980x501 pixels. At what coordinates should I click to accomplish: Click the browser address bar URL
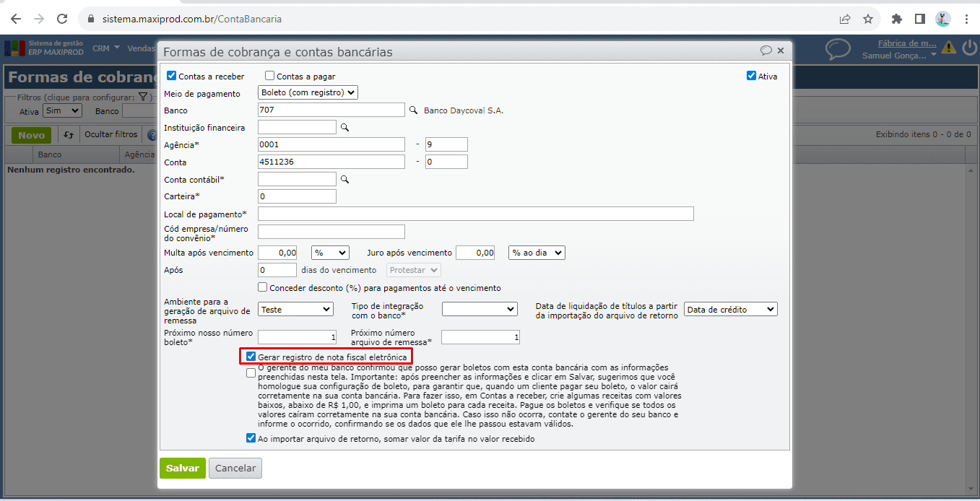point(192,19)
